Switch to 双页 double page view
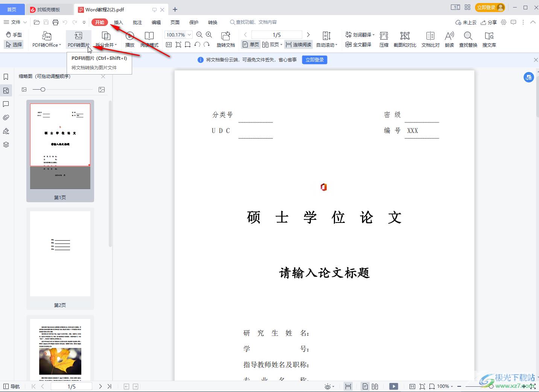Screen dimensions: 539x392 272,44
